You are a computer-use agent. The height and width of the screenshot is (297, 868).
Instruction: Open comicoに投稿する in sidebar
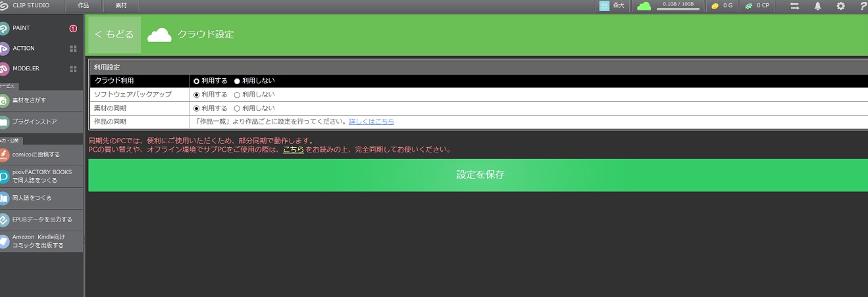tap(41, 154)
